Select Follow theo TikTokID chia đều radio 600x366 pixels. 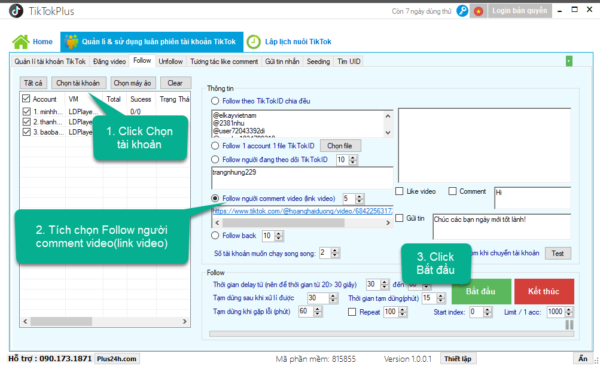[x=215, y=101]
